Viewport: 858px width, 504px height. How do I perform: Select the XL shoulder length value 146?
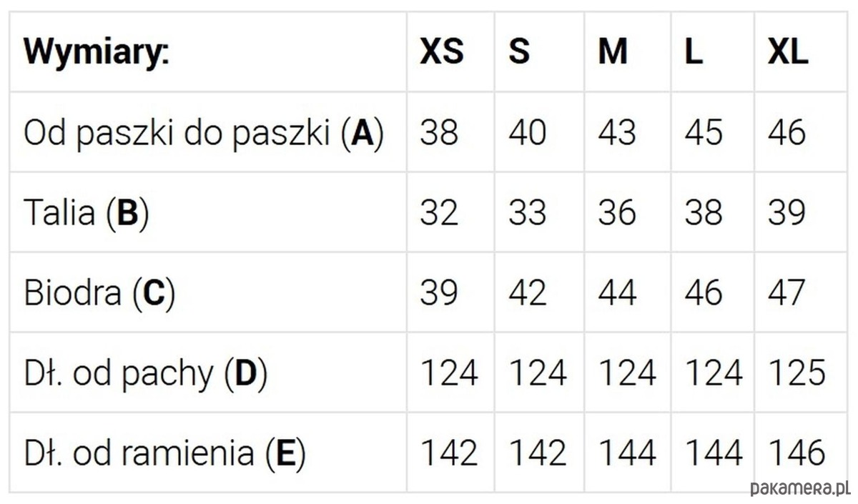tap(797, 453)
